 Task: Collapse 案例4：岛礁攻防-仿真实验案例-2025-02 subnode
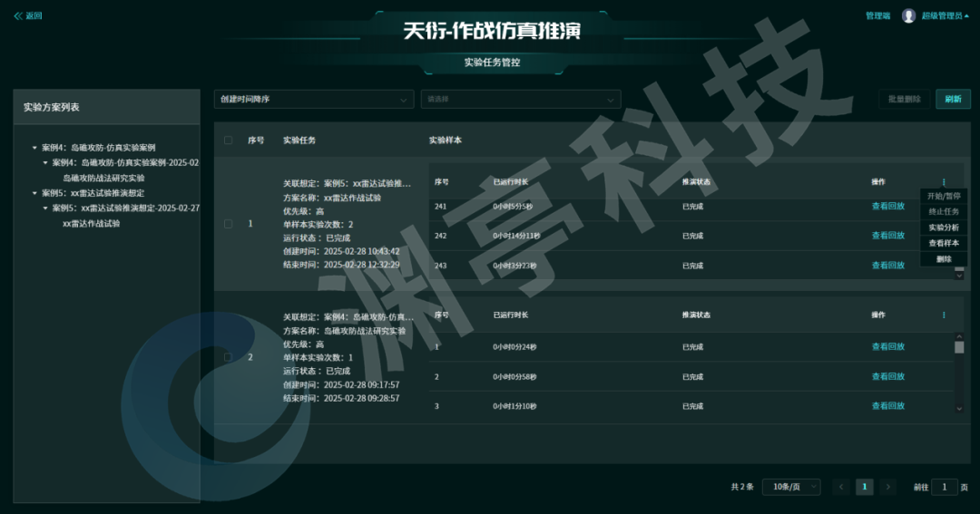pos(45,163)
